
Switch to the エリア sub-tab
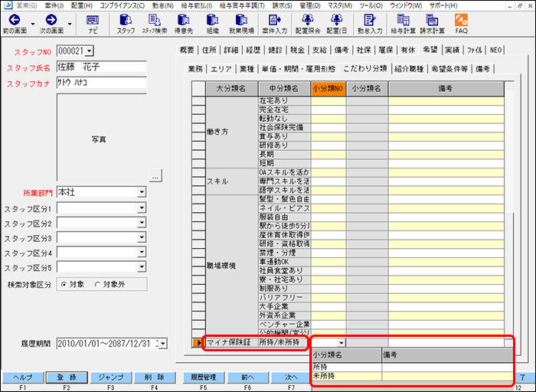coord(221,69)
